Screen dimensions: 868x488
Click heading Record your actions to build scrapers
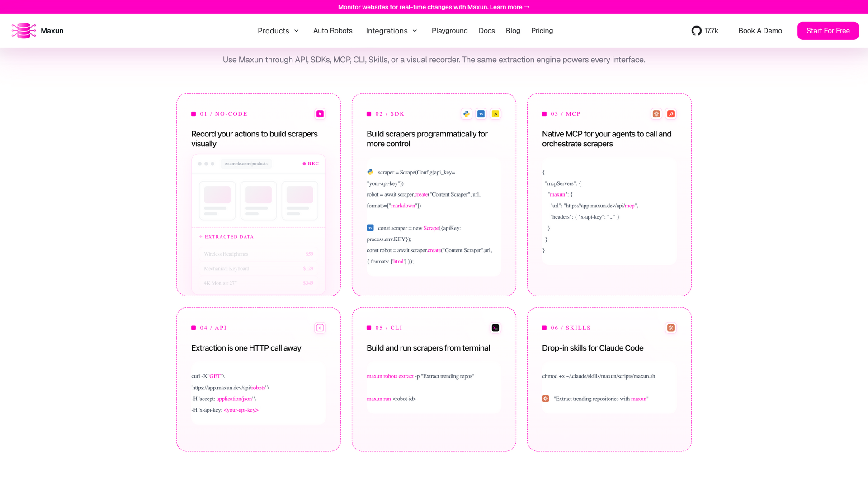pyautogui.click(x=255, y=139)
